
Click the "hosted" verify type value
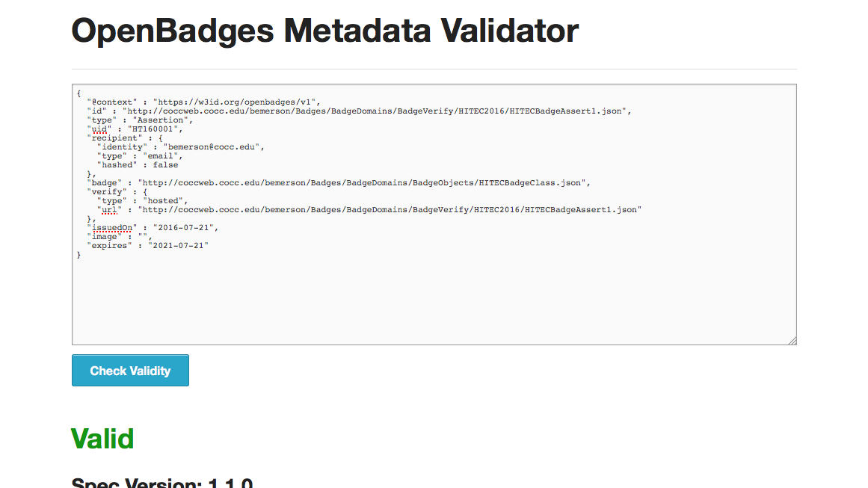(162, 200)
